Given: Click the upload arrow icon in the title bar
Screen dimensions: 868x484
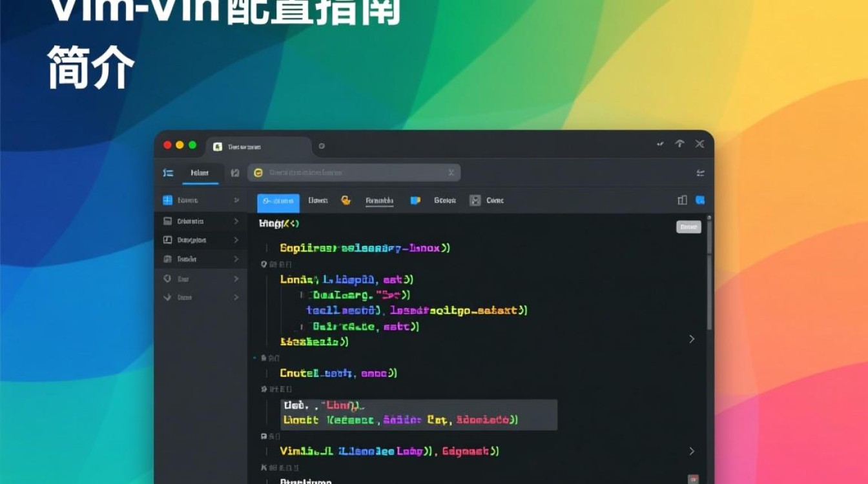Looking at the screenshot, I should 679,144.
